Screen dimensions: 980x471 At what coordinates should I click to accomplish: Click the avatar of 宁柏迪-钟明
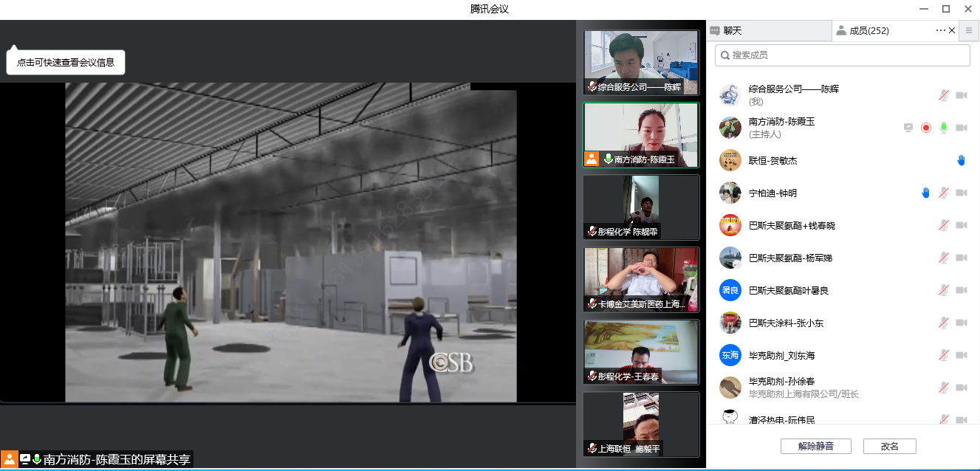[730, 193]
